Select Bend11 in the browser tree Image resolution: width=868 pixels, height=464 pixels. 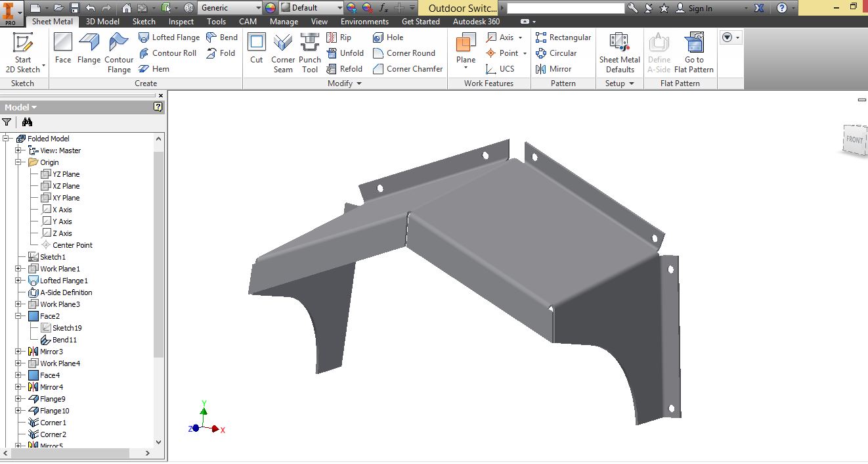pyautogui.click(x=58, y=340)
